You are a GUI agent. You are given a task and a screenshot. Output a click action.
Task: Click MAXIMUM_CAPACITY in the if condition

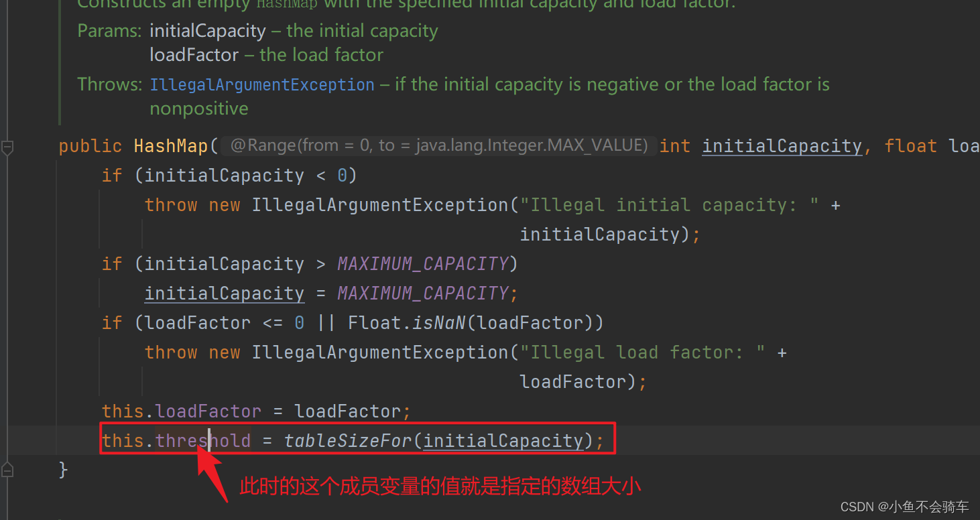click(x=423, y=264)
